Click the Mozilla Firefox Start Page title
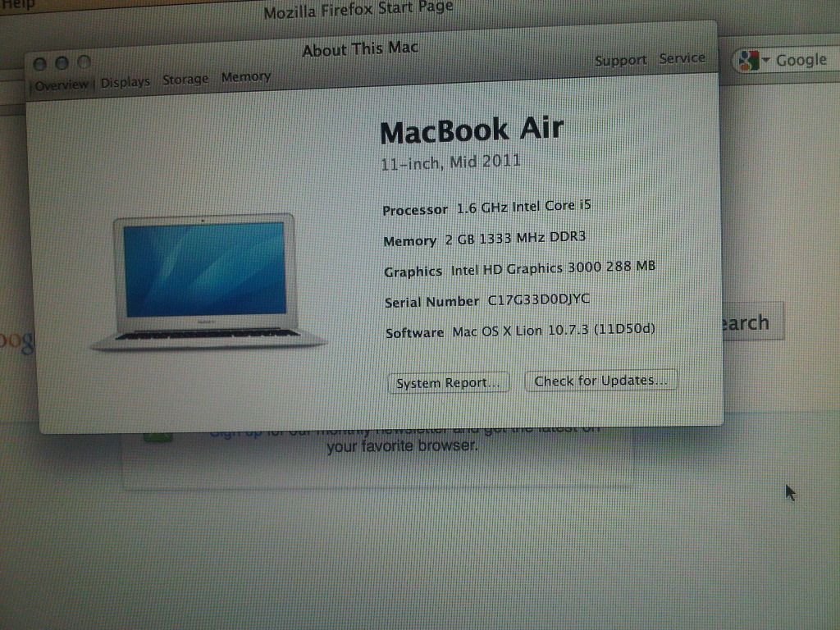840x630 pixels. (x=358, y=10)
